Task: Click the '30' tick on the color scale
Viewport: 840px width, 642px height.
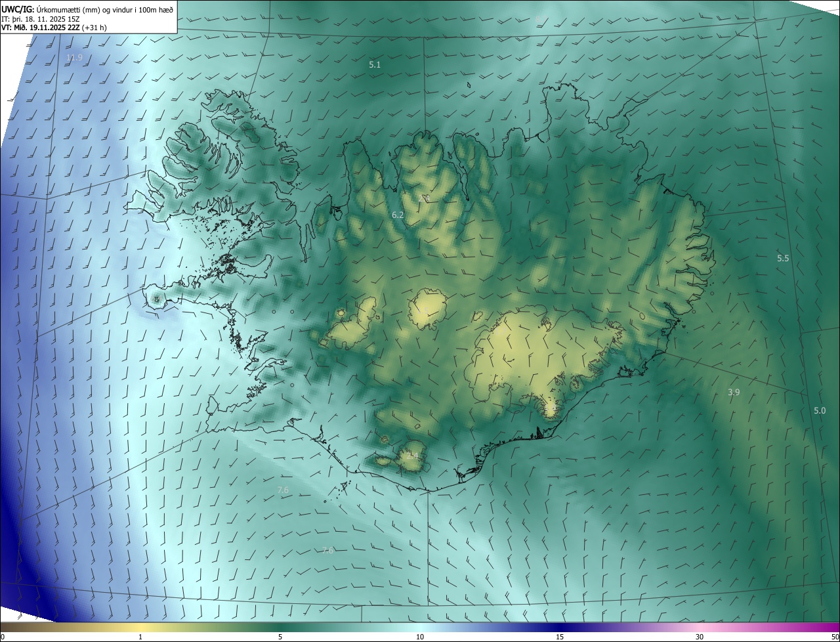Action: pyautogui.click(x=700, y=637)
